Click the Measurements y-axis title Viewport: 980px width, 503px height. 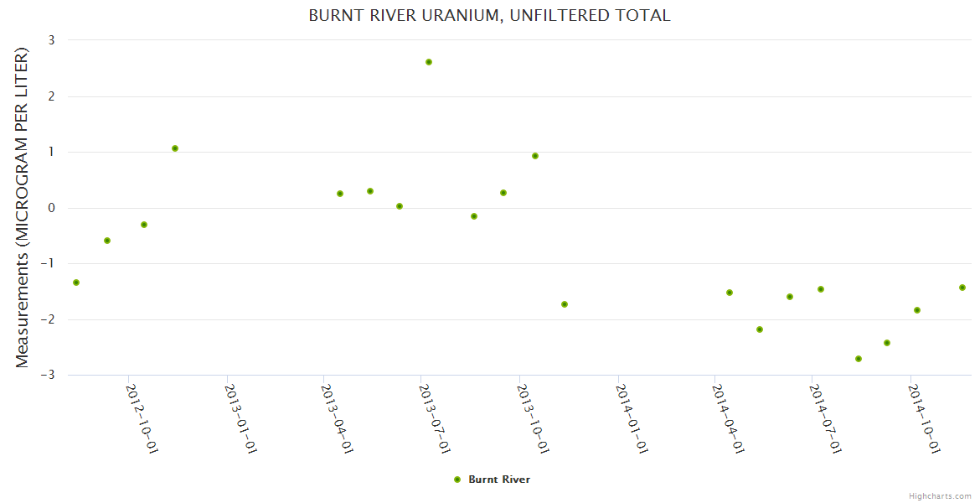23,207
